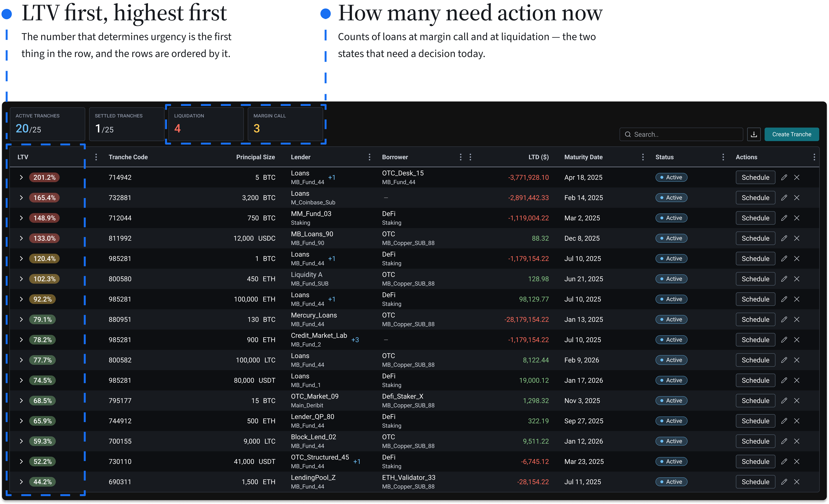The image size is (829, 504).
Task: Expand the 92.2% LTV row
Action: (x=21, y=299)
